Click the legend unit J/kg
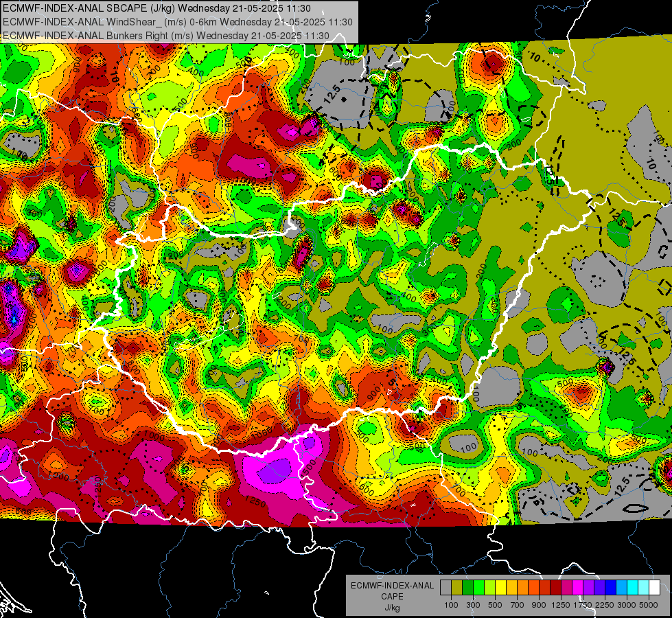Screen dimensions: 672x618 (x=392, y=607)
